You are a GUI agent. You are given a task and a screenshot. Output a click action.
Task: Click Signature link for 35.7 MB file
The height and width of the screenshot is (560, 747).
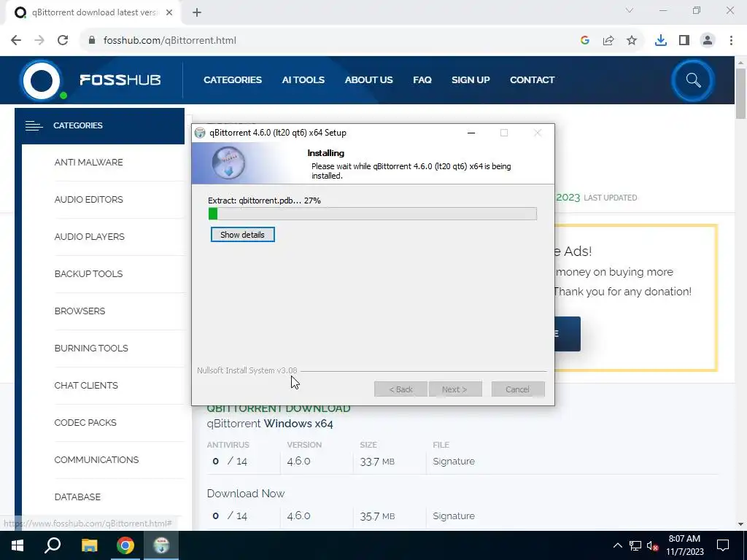[x=454, y=516]
